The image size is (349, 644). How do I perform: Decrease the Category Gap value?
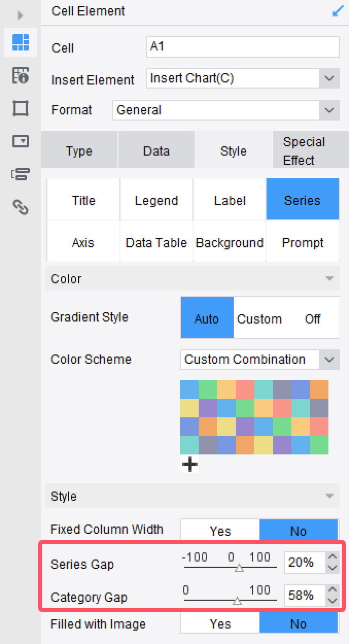click(333, 601)
